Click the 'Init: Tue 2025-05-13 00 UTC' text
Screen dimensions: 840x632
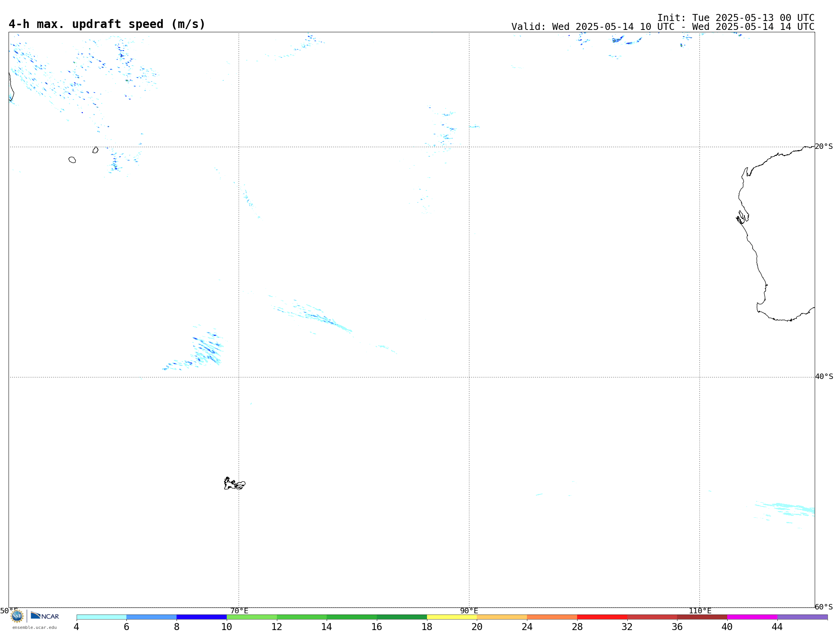tap(736, 18)
